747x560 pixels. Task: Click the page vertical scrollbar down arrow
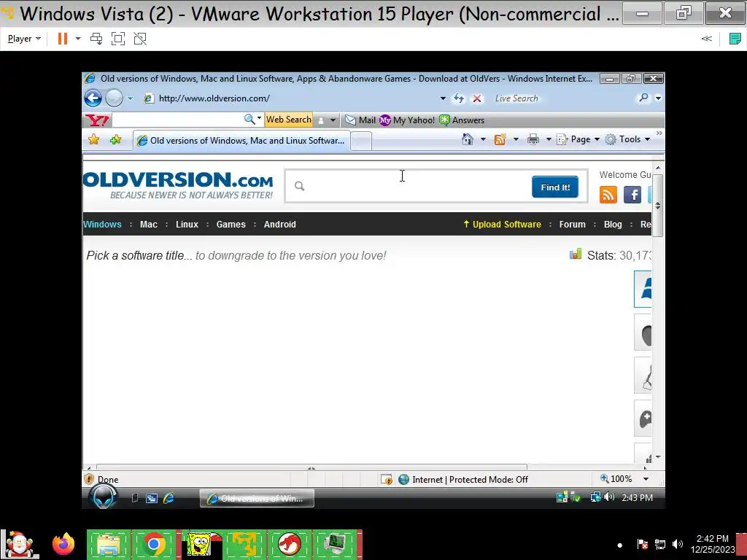[658, 457]
